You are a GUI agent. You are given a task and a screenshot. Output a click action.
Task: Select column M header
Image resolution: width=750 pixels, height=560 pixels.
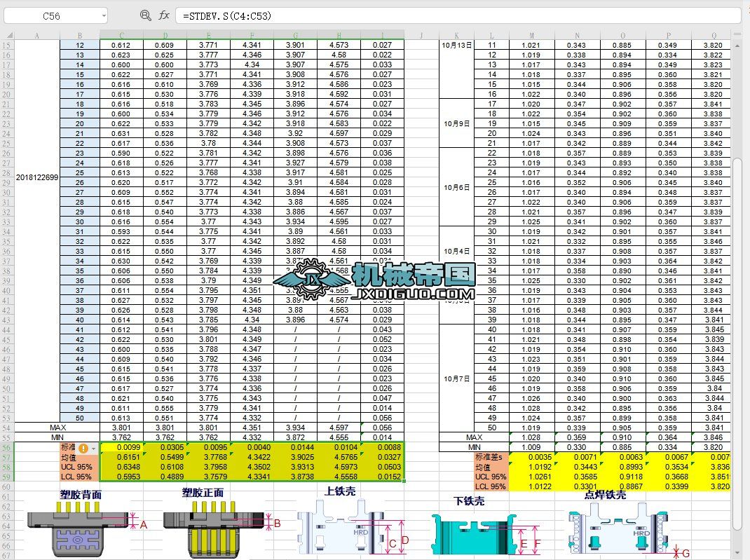point(531,35)
